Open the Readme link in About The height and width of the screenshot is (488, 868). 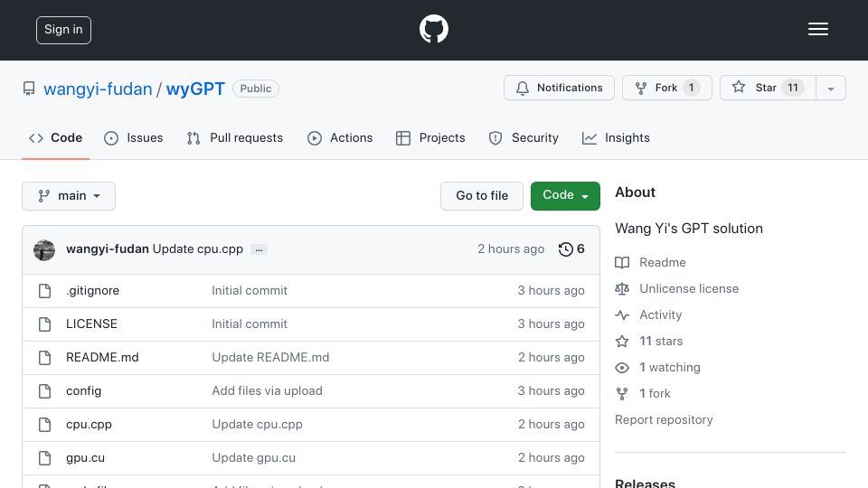coord(663,262)
